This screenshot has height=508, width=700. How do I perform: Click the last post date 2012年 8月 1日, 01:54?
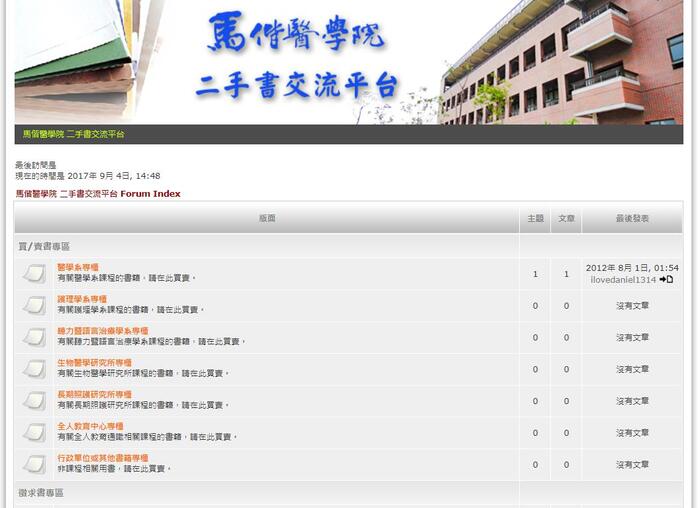(x=632, y=268)
